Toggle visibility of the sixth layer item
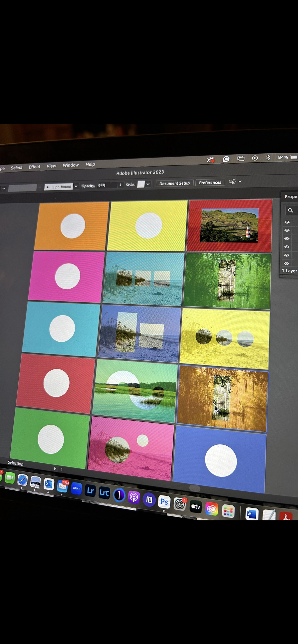 (287, 264)
